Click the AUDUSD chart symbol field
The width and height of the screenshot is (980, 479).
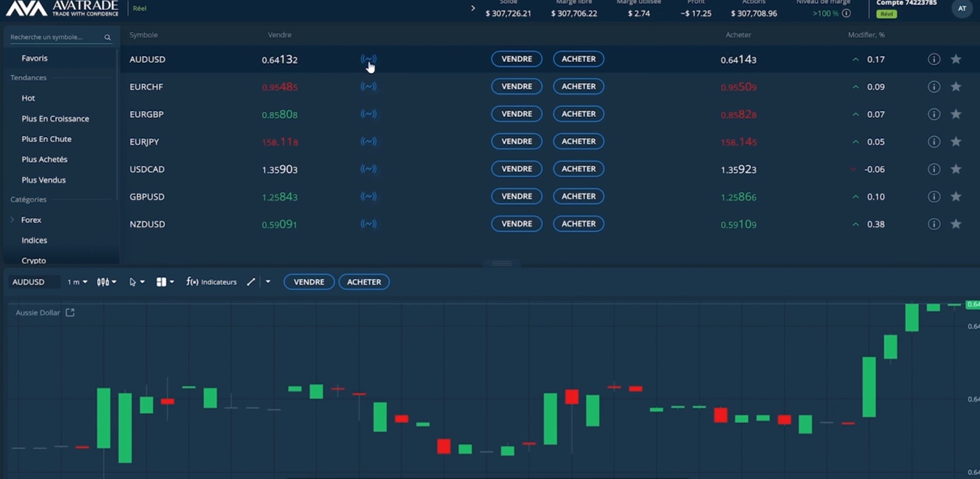[x=34, y=282]
